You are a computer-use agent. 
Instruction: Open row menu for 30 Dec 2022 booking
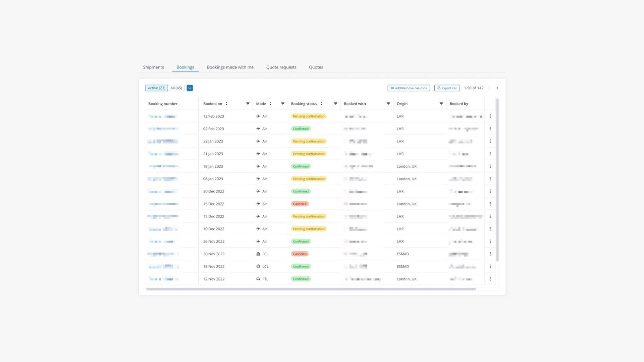click(490, 191)
